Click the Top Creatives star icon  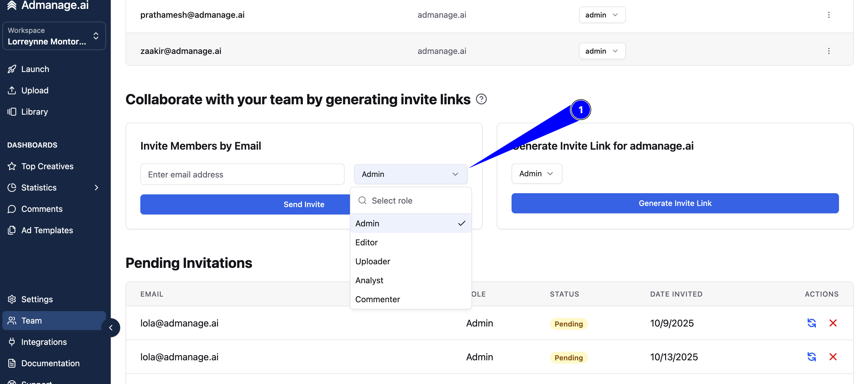click(x=12, y=166)
